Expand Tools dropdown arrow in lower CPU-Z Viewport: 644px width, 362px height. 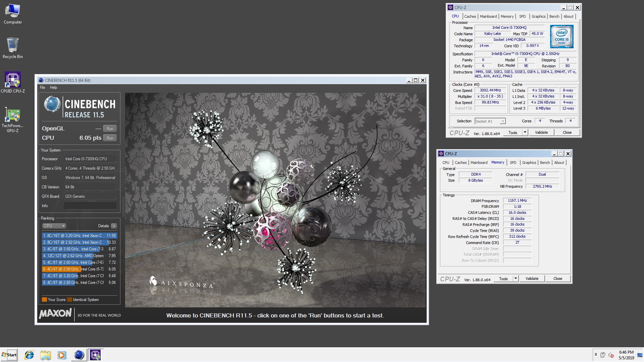tap(516, 279)
